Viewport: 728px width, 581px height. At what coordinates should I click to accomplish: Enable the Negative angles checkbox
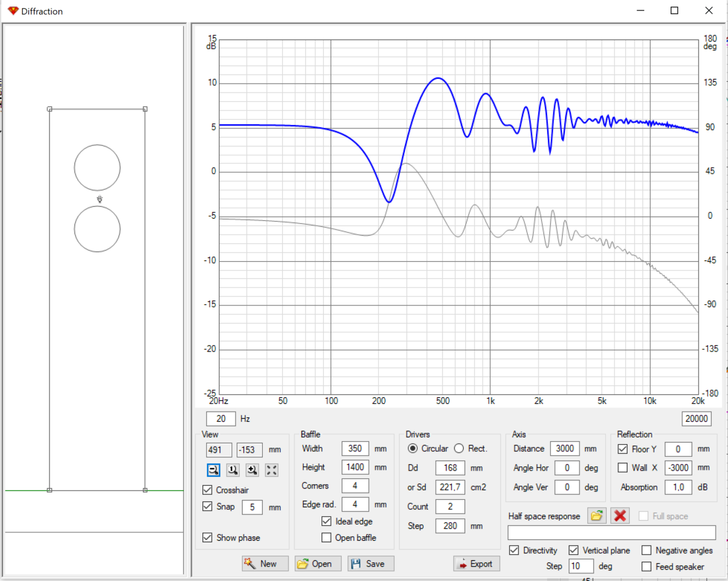coord(647,550)
